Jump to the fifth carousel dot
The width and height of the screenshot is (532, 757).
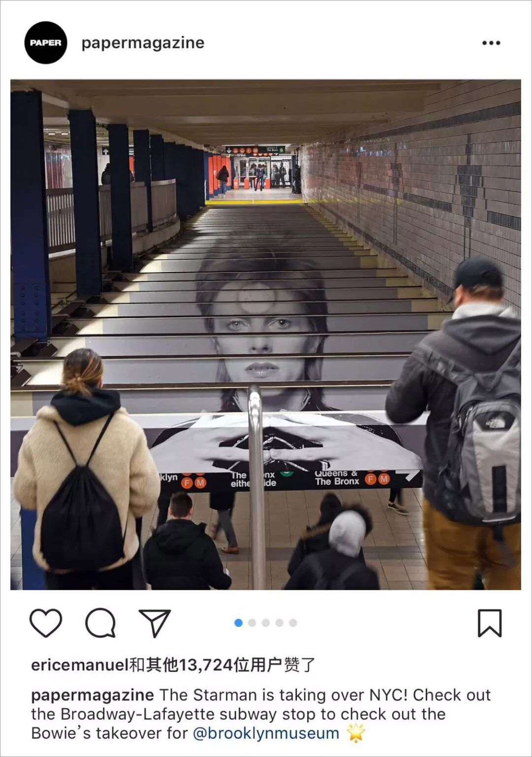tap(293, 623)
